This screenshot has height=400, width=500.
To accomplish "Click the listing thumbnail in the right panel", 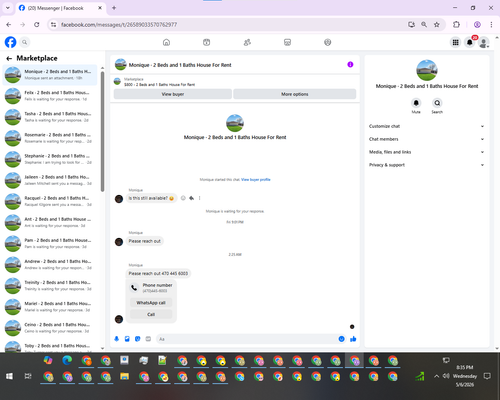I will pos(427,70).
